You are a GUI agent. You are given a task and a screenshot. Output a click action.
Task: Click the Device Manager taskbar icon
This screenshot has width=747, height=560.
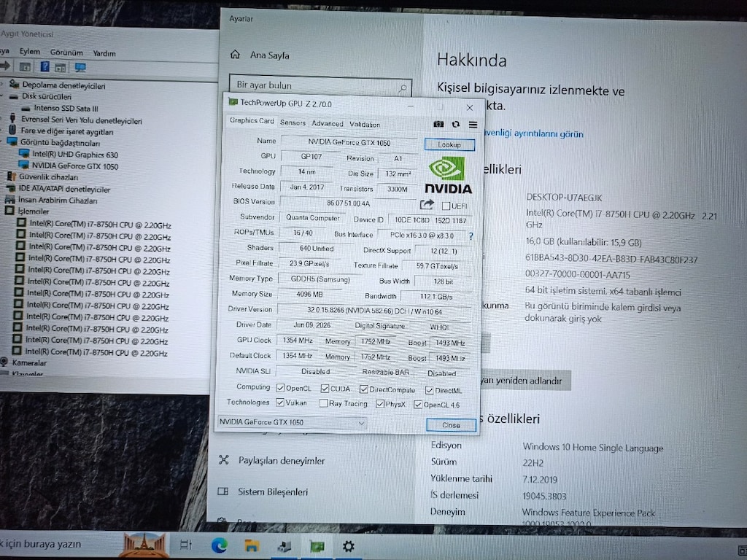(x=285, y=547)
